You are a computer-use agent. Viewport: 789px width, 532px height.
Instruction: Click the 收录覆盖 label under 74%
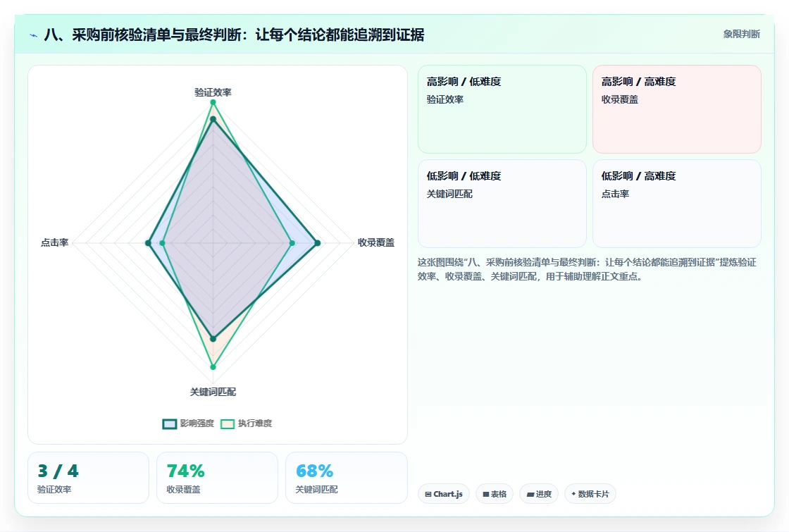[183, 489]
